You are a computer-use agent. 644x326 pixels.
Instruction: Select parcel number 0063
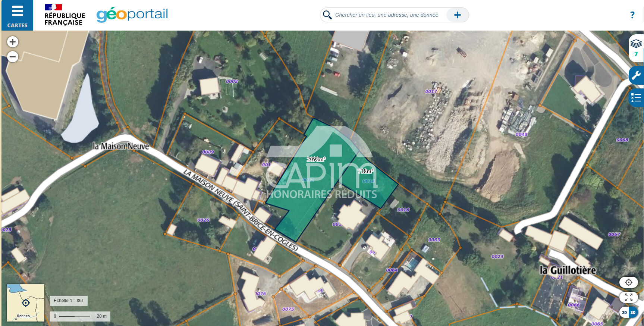point(434,240)
